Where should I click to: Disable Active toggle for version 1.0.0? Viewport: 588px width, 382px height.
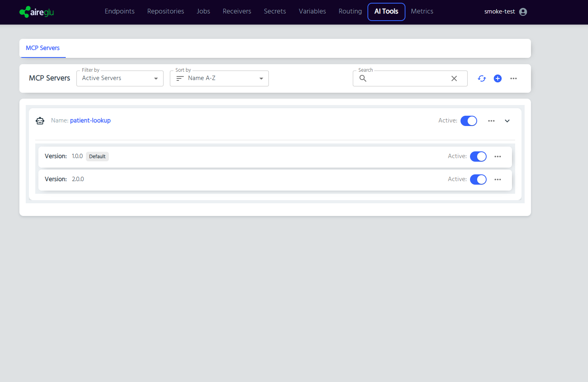(x=478, y=157)
